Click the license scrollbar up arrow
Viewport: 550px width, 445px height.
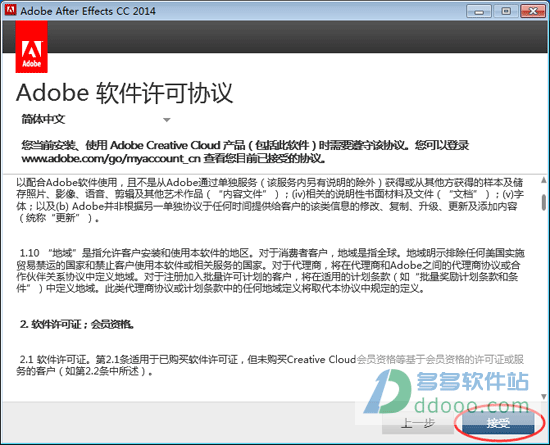544,180
